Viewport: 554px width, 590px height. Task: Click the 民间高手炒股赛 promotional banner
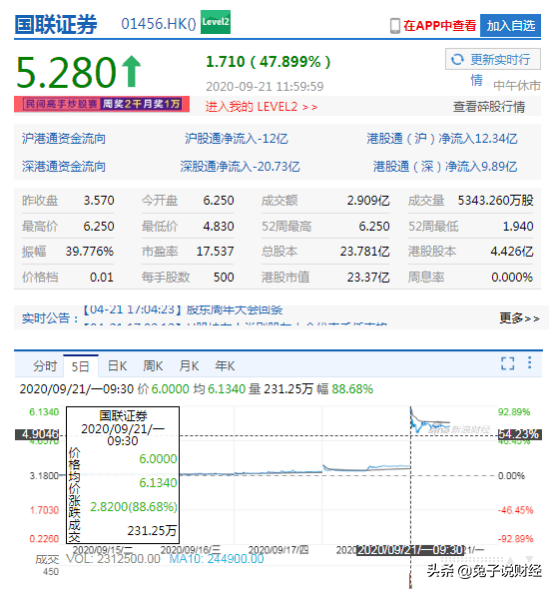tap(102, 104)
